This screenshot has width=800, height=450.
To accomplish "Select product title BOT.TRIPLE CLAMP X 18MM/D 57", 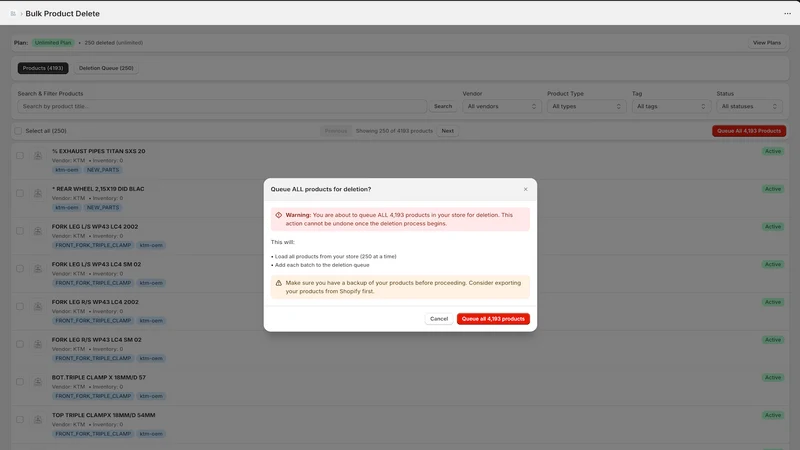I will coord(98,378).
